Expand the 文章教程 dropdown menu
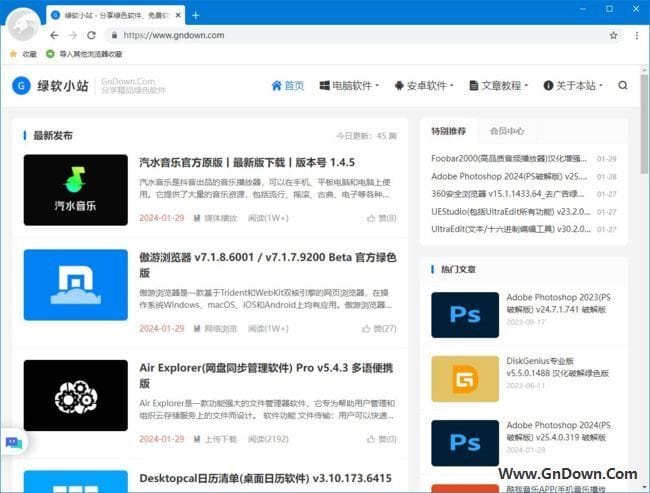The width and height of the screenshot is (650, 493). (x=499, y=86)
